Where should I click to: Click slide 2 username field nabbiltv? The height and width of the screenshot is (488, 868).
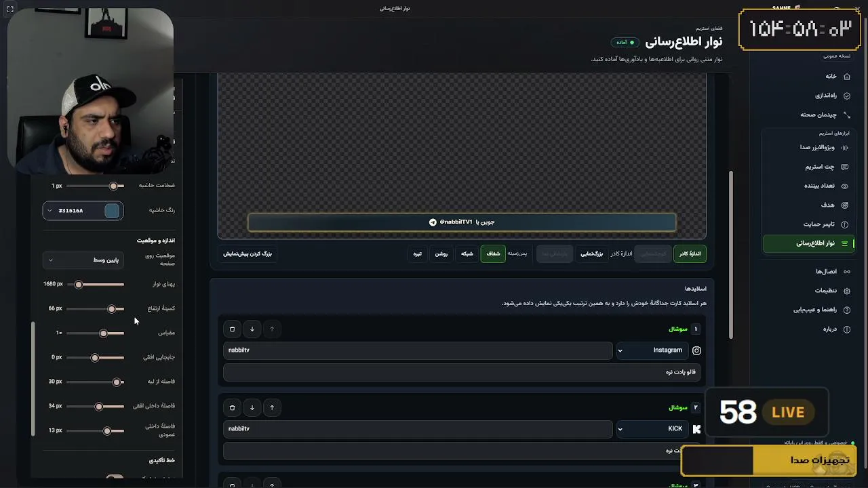[418, 429]
